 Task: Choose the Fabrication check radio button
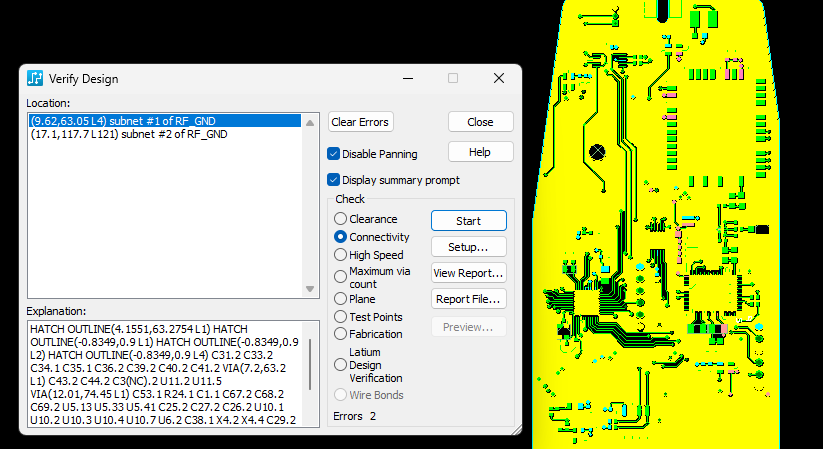pyautogui.click(x=341, y=334)
